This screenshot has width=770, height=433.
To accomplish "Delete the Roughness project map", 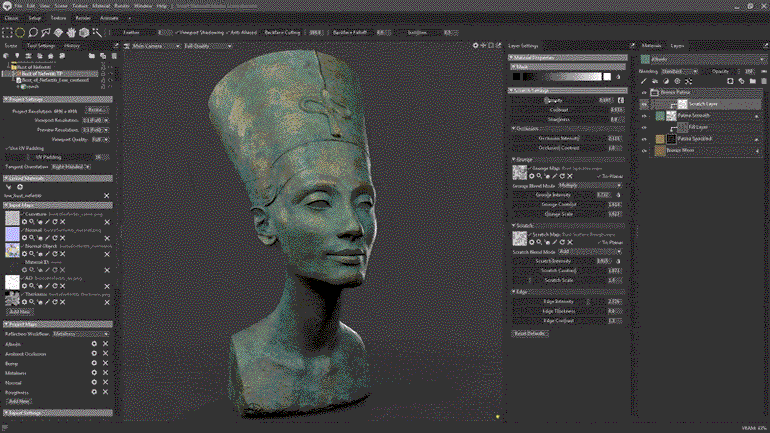I will click(107, 393).
